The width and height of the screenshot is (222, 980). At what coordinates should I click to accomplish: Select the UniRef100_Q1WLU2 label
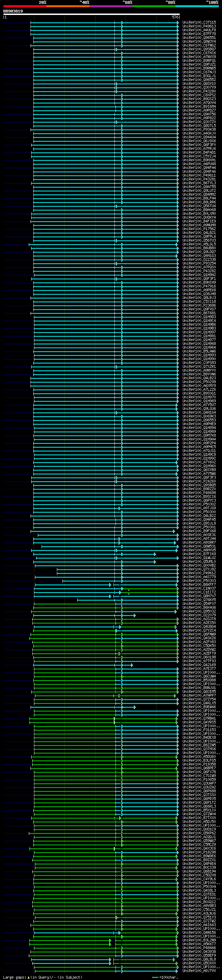coord(199,558)
